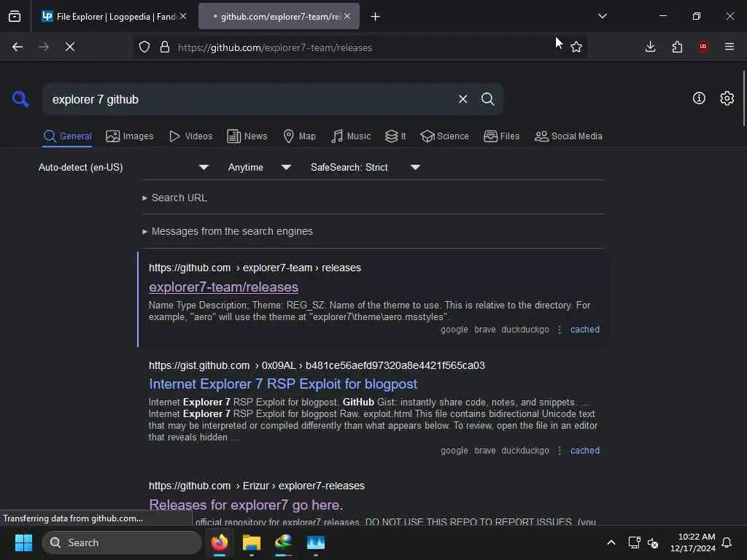
Task: Switch to Images search category
Action: [130, 136]
